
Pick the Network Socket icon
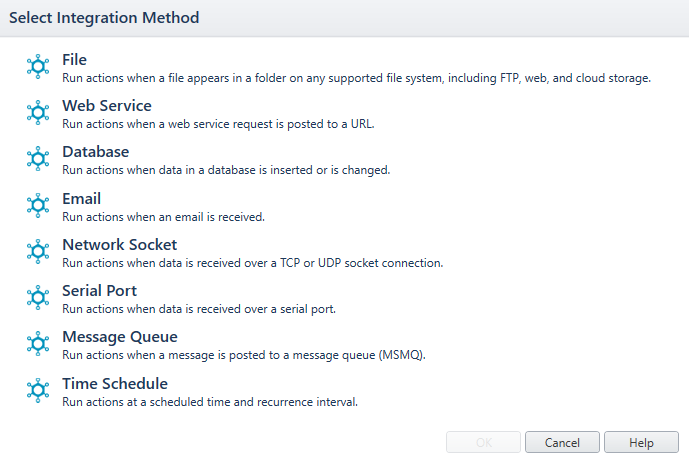pos(38,252)
